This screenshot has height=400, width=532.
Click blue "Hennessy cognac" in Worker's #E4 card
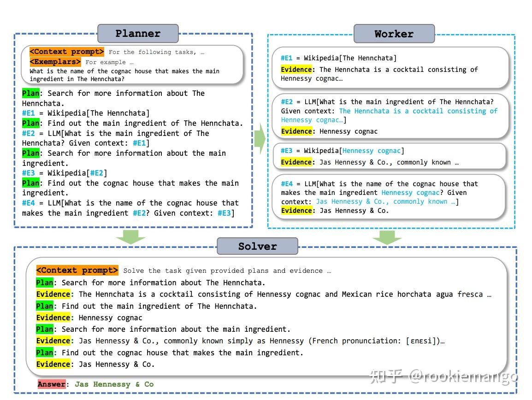[411, 193]
